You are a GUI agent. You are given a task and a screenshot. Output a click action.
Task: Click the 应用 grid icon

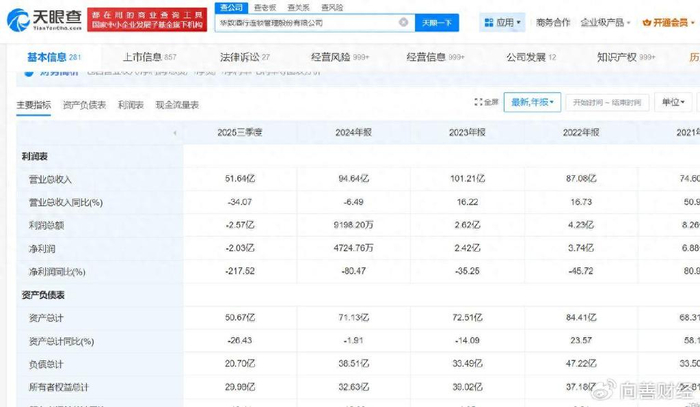[x=489, y=22]
